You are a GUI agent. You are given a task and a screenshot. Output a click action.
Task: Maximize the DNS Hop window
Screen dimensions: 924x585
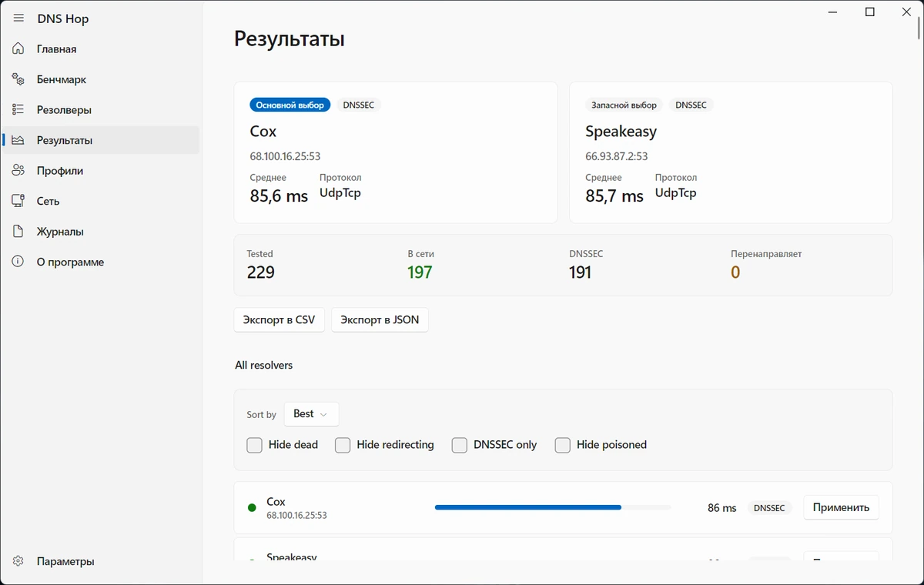870,12
